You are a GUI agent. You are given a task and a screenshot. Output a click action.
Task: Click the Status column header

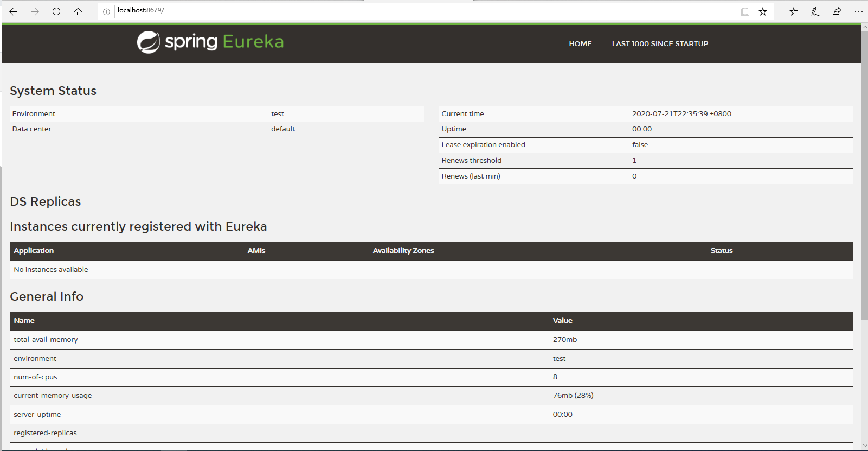[x=722, y=251]
